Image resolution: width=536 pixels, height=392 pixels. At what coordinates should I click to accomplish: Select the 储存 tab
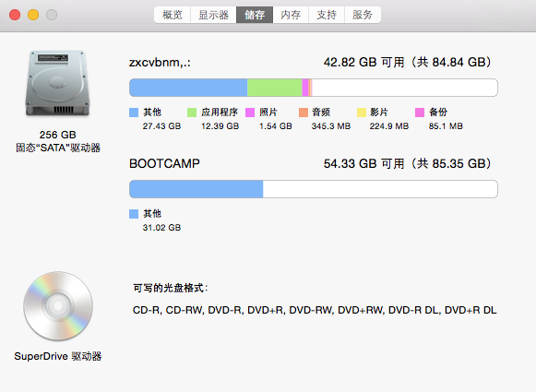tap(255, 15)
